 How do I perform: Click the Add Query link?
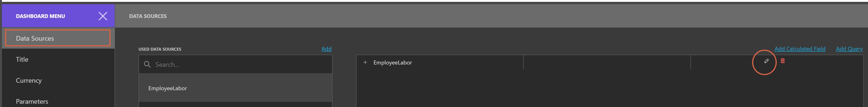coord(849,49)
